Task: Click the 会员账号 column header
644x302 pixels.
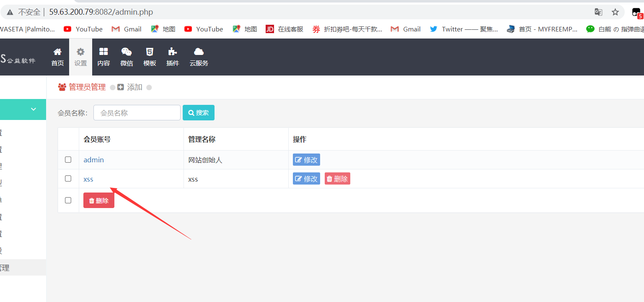Action: tap(97, 139)
